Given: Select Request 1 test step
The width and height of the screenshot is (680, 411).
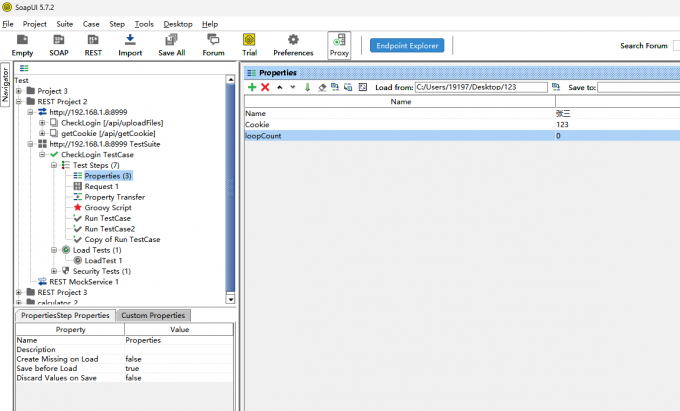Looking at the screenshot, I should [101, 186].
